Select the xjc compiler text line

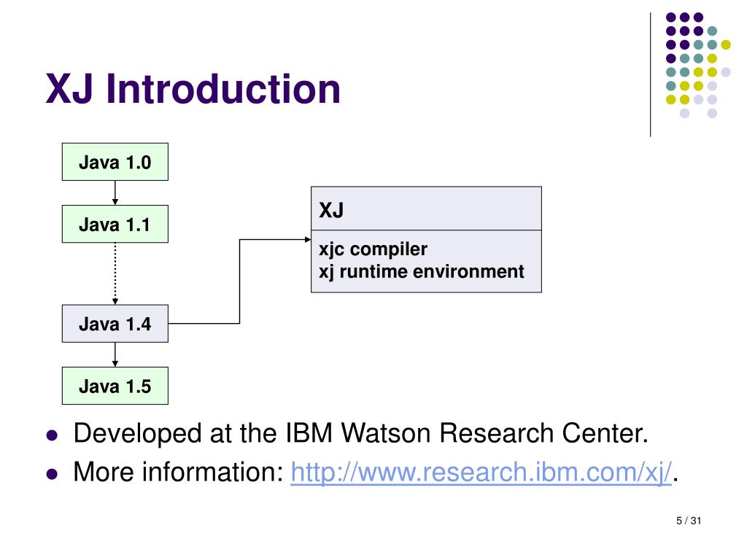point(373,249)
